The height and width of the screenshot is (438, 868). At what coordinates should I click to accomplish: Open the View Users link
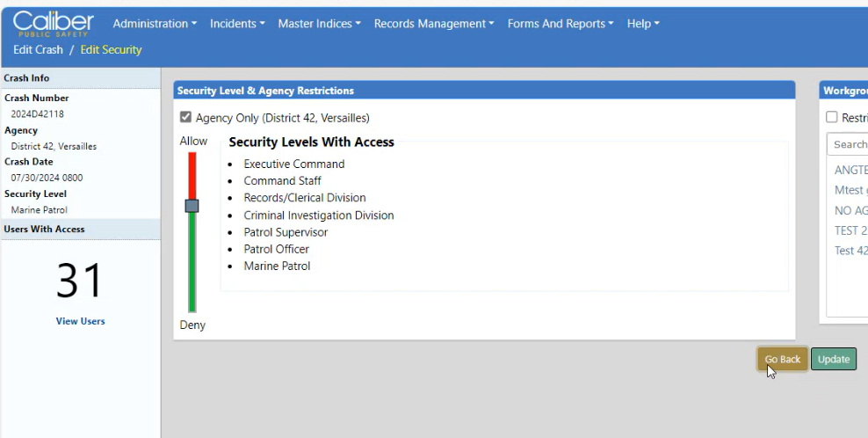click(80, 321)
